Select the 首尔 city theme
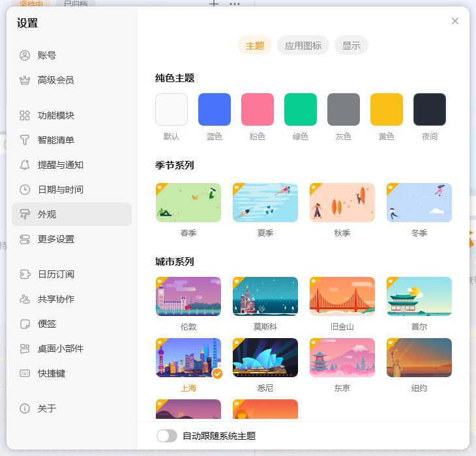Viewport: 476px width, 456px height. coord(419,296)
